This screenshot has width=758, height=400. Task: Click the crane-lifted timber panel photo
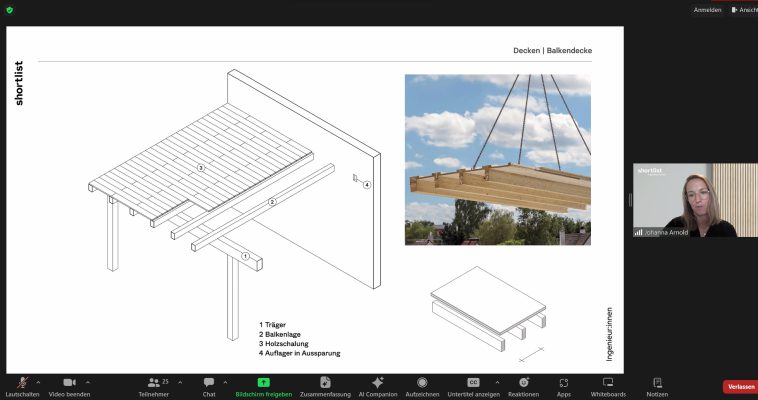[x=498, y=160]
